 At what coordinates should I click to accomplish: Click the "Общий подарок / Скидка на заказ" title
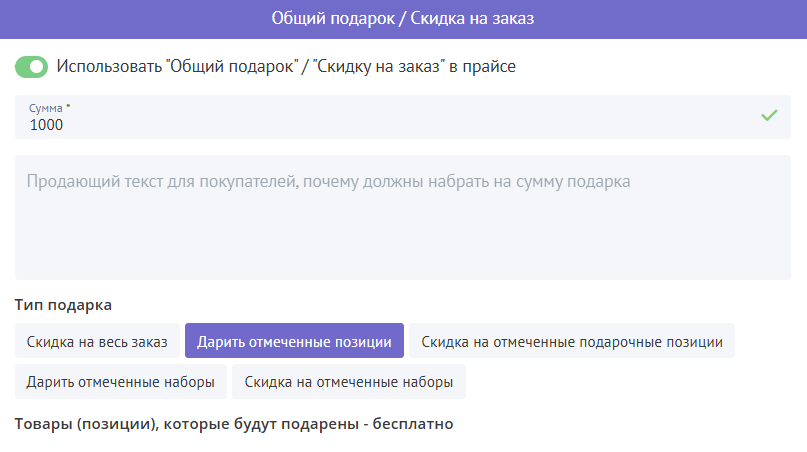point(403,19)
